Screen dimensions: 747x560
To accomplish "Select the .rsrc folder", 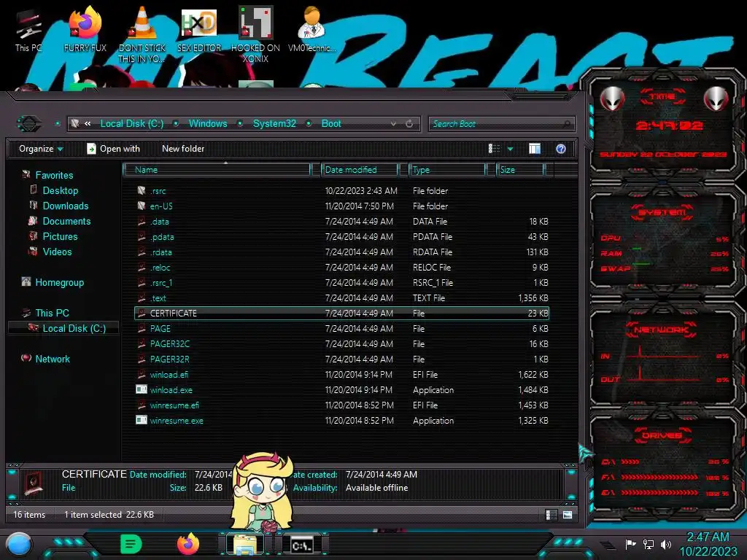I will click(x=158, y=191).
